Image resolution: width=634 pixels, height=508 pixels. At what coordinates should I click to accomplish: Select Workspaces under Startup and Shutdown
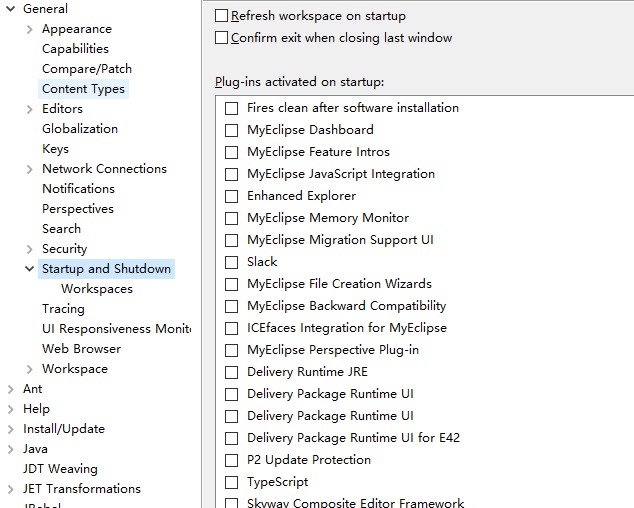tap(97, 289)
